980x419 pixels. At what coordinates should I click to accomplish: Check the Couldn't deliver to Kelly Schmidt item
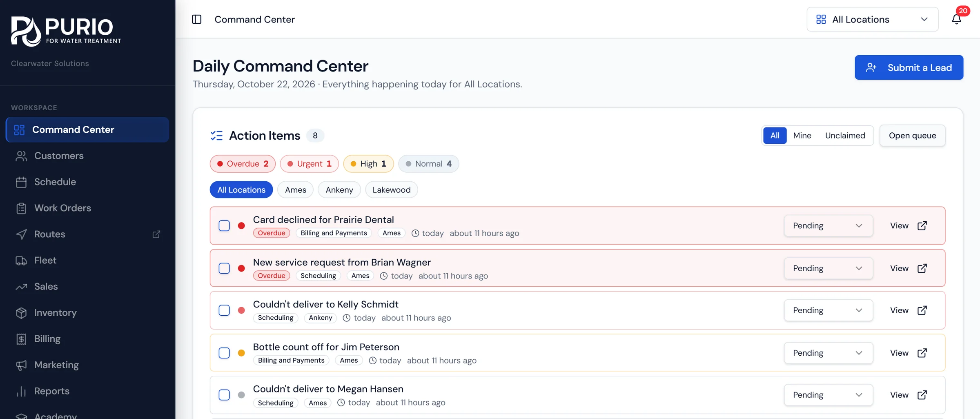[x=224, y=310]
